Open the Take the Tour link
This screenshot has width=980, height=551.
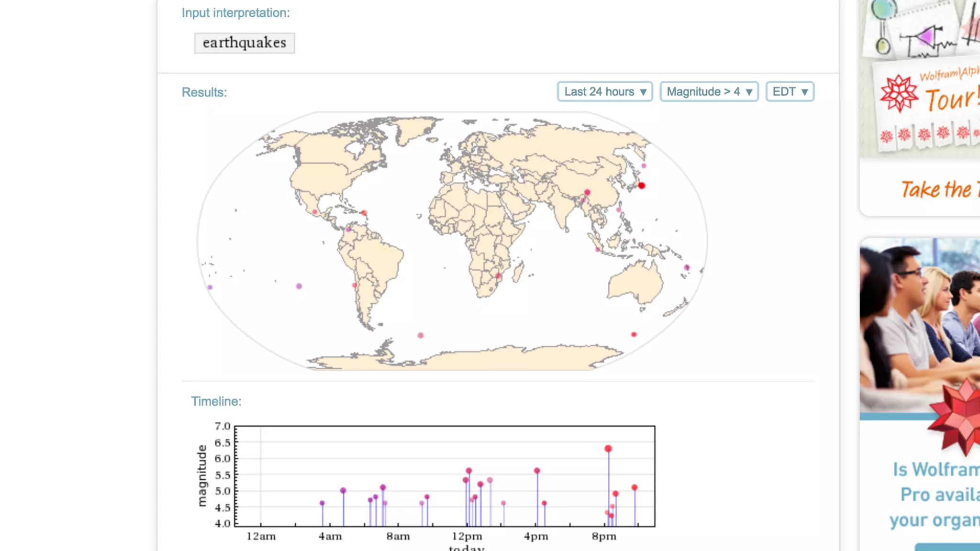[938, 189]
